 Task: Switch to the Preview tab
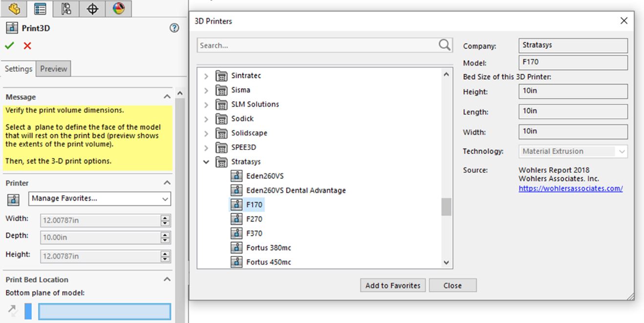(54, 69)
